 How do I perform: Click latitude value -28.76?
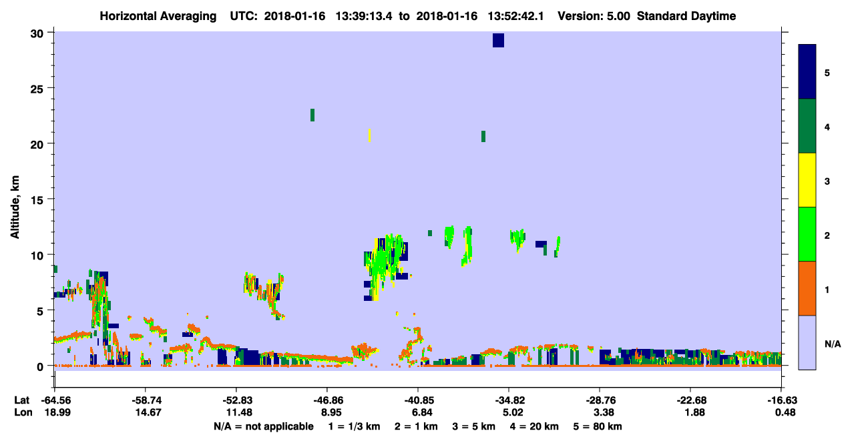600,400
